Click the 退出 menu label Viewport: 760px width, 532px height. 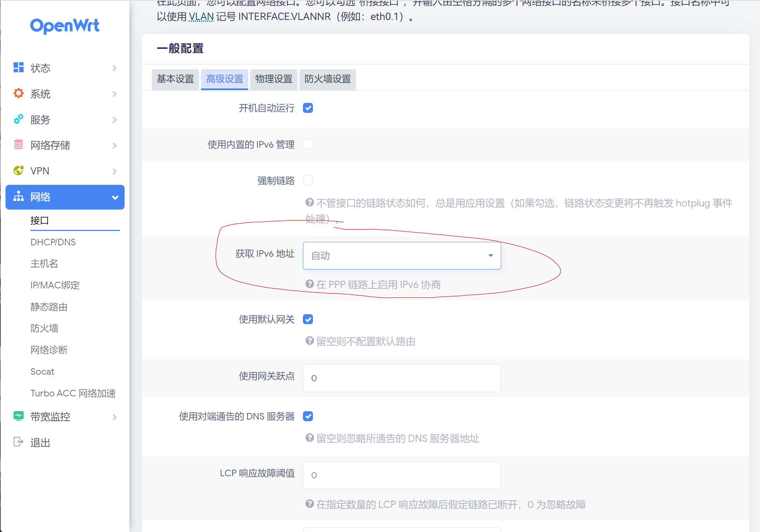[x=40, y=443]
